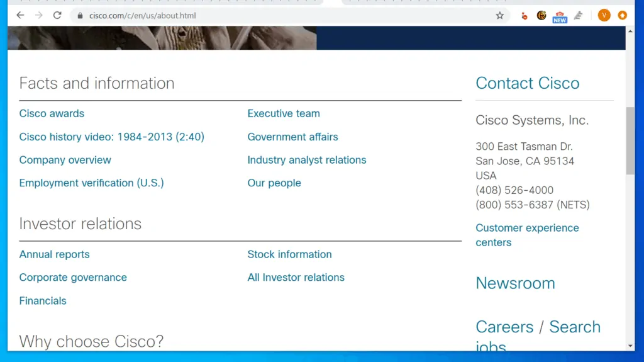This screenshot has width=644, height=362.
Task: Reload the Cisco about page
Action: click(57, 16)
